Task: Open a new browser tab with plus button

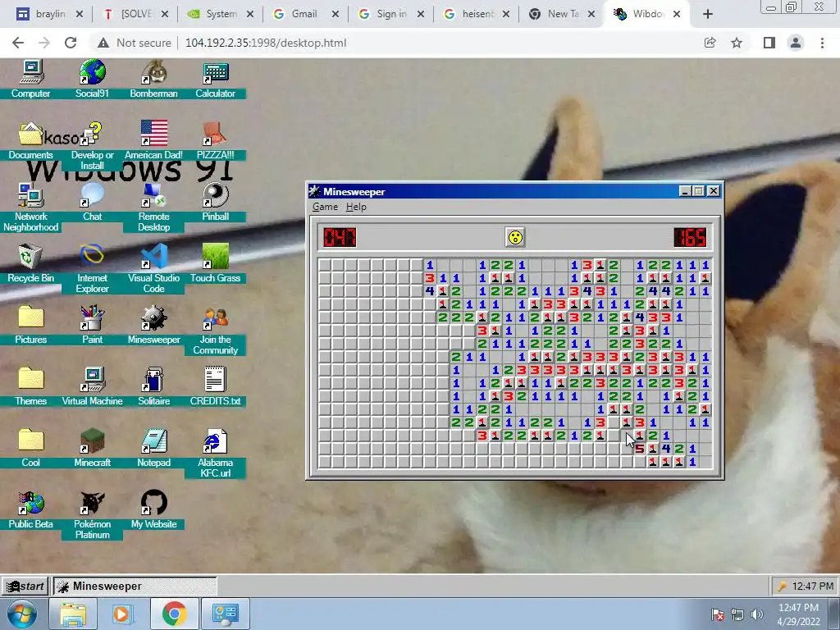Action: tap(708, 15)
